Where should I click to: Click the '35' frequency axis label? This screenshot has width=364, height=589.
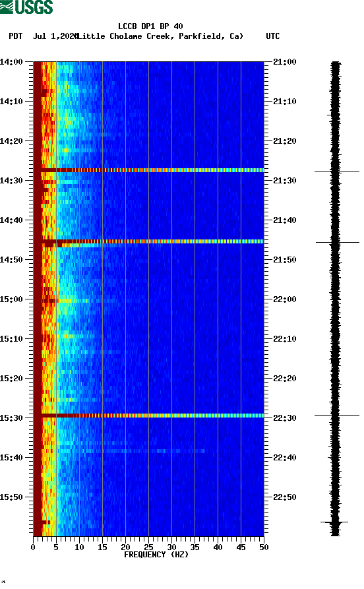point(195,547)
